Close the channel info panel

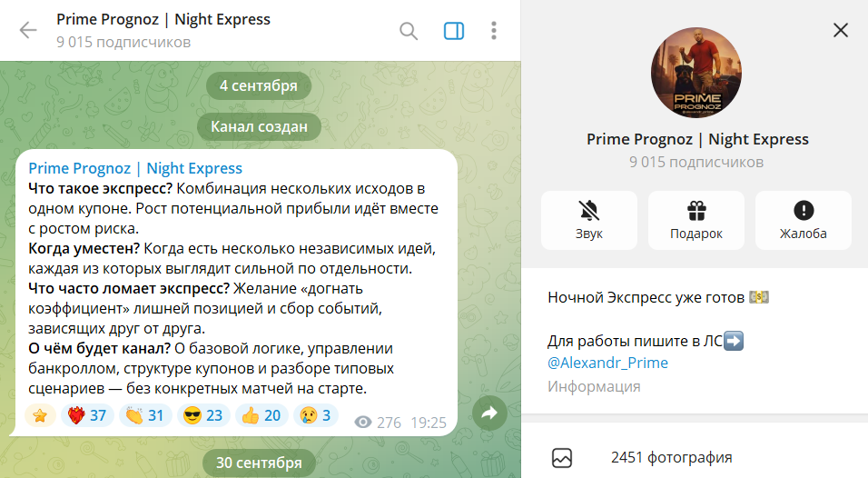point(841,30)
